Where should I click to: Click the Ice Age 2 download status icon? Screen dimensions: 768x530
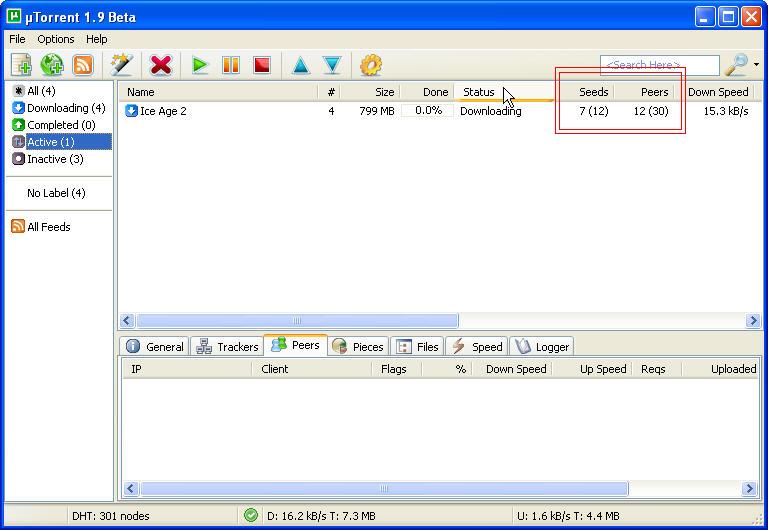coord(131,111)
